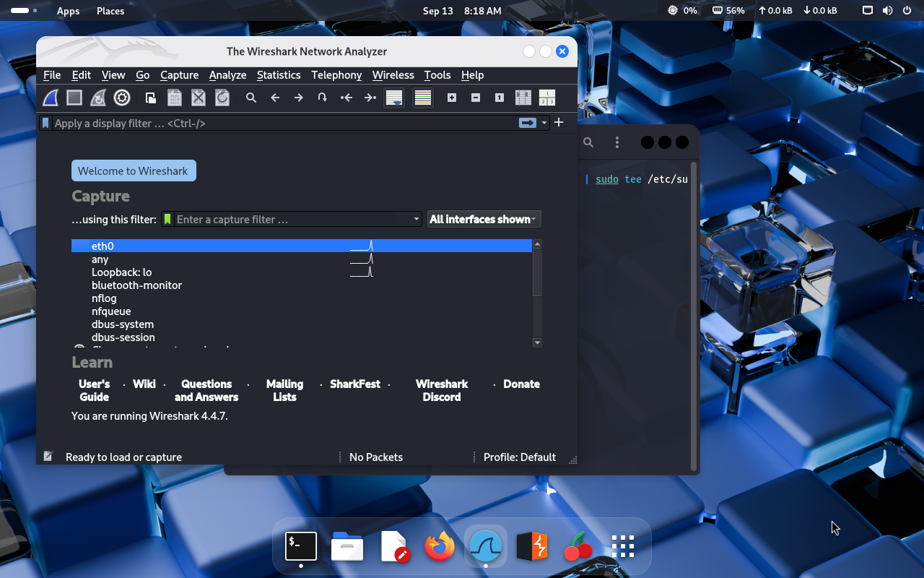Open a capture file using the toolbar icon
This screenshot has height=578, width=924.
pyautogui.click(x=150, y=98)
